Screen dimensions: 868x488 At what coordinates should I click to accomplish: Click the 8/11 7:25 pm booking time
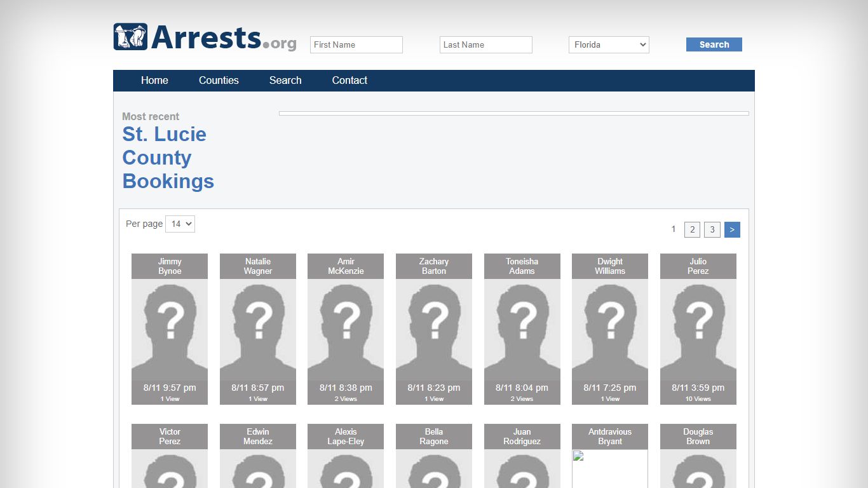tap(610, 388)
